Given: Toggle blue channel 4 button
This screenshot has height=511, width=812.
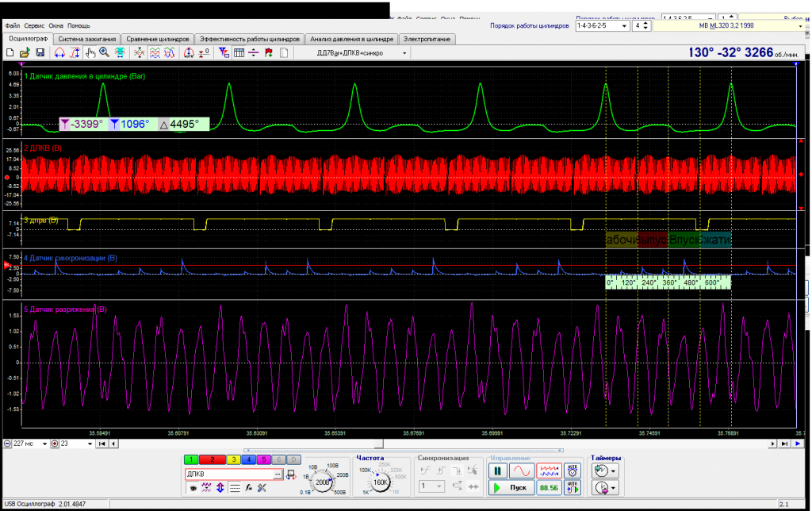Looking at the screenshot, I should coord(248,459).
